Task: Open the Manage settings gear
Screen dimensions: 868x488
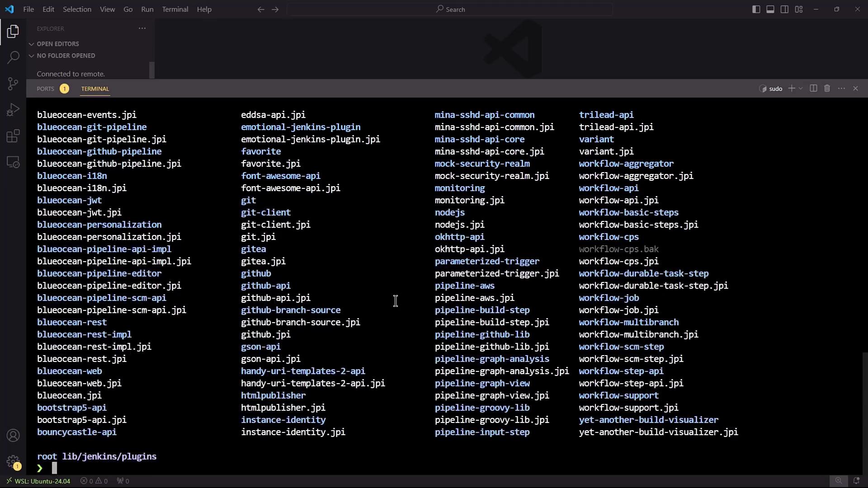Action: (13, 462)
